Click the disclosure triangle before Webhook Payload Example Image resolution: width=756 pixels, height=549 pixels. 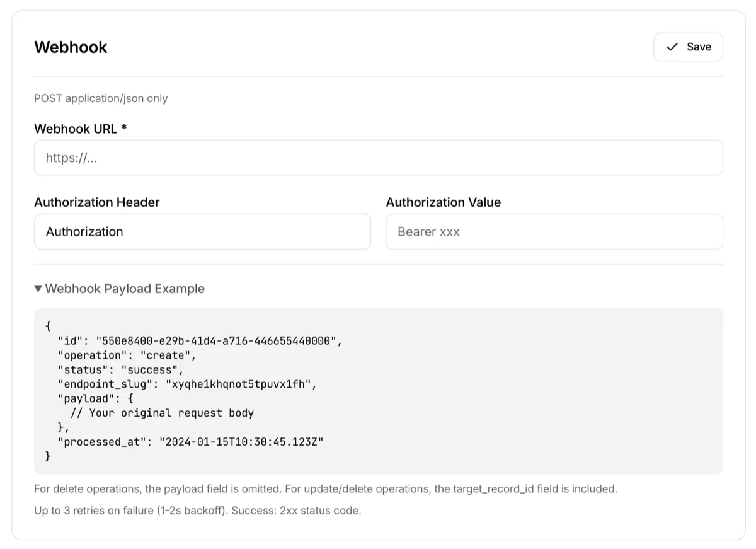[x=38, y=288]
